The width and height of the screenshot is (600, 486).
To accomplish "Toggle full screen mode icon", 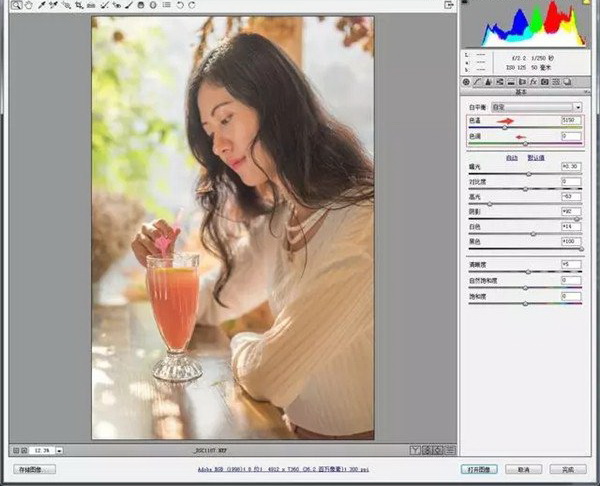I will (x=450, y=6).
